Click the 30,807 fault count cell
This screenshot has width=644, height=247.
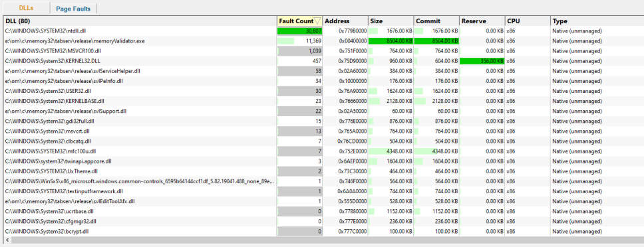[x=300, y=31]
